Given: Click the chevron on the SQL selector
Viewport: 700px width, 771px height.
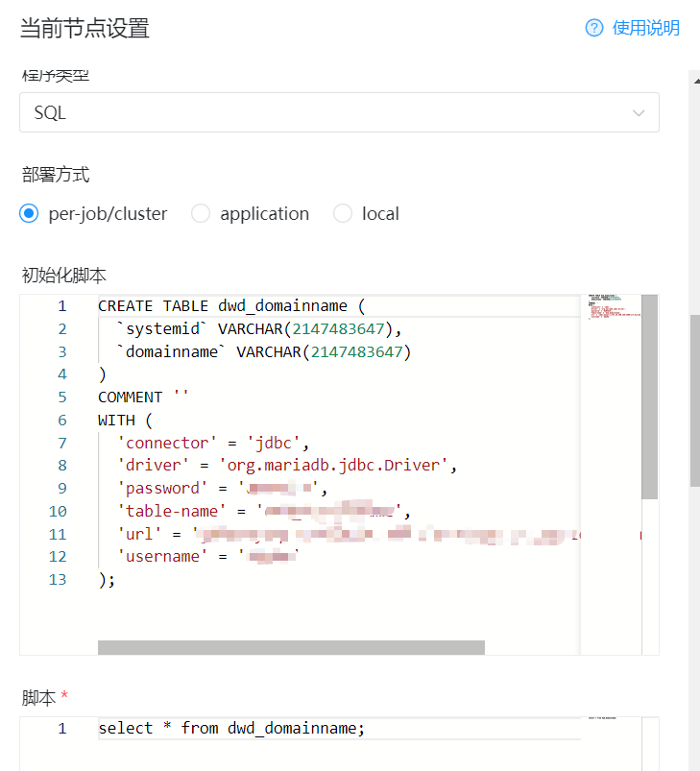Looking at the screenshot, I should pos(639,112).
